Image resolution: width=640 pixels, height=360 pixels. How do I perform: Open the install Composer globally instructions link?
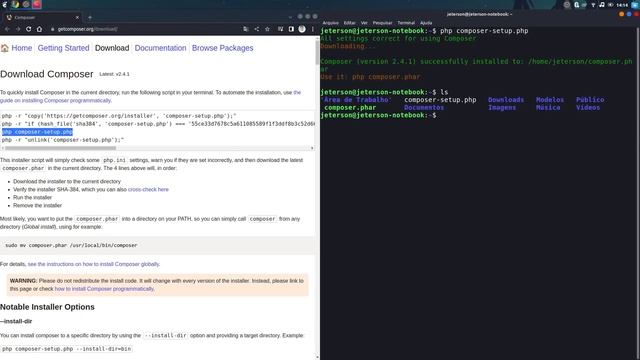click(93, 264)
